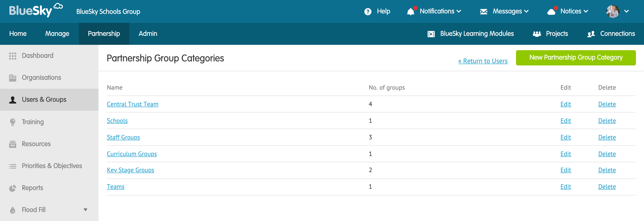The height and width of the screenshot is (221, 644).
Task: Click the No. of groups column header
Action: tap(386, 88)
